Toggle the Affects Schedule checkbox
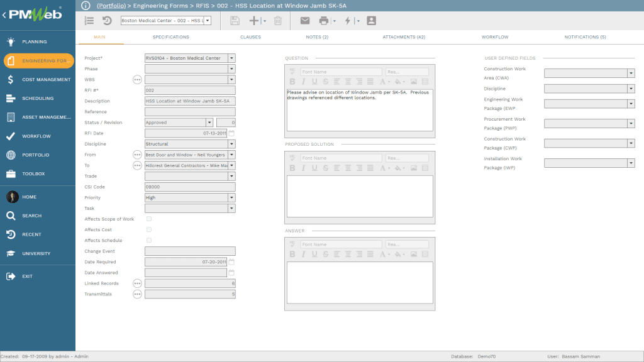644x362 pixels. [x=149, y=240]
